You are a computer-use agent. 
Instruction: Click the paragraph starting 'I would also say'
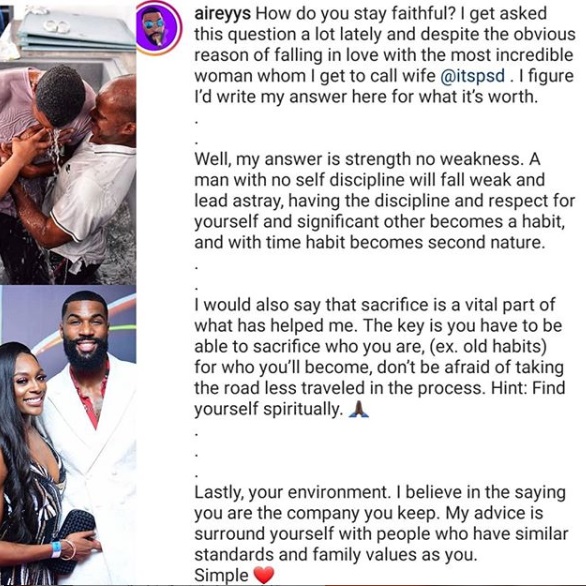pyautogui.click(x=380, y=357)
